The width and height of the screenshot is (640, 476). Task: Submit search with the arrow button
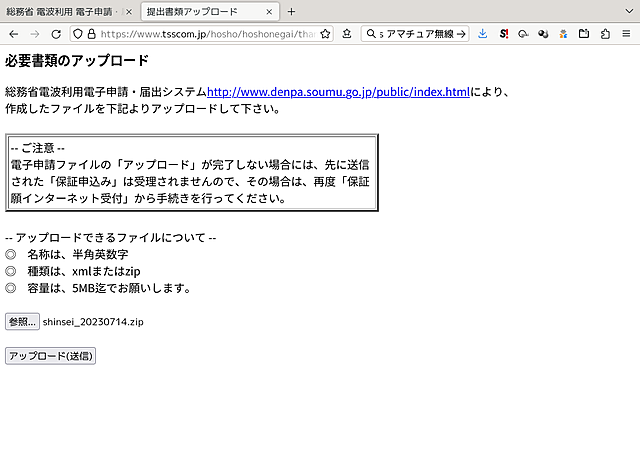tap(461, 34)
